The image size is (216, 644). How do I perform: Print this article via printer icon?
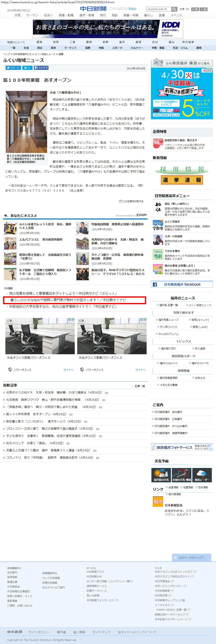click(x=131, y=201)
